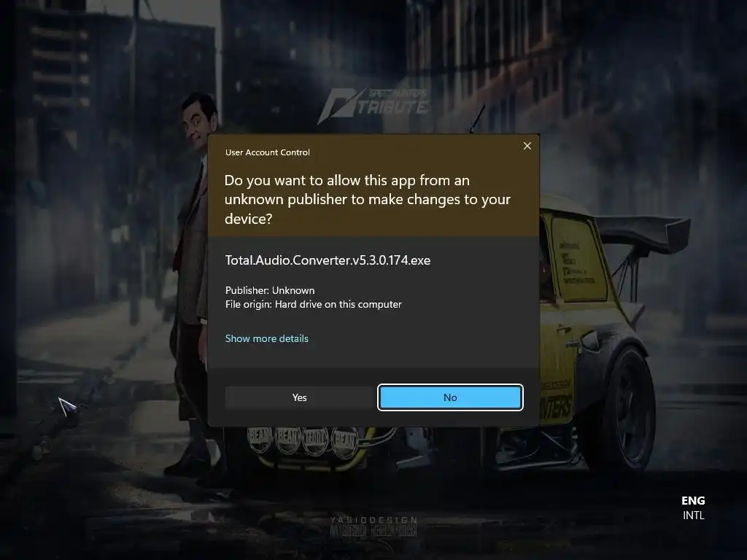Close the User Account Control dialog
The width and height of the screenshot is (747, 560).
coord(527,146)
